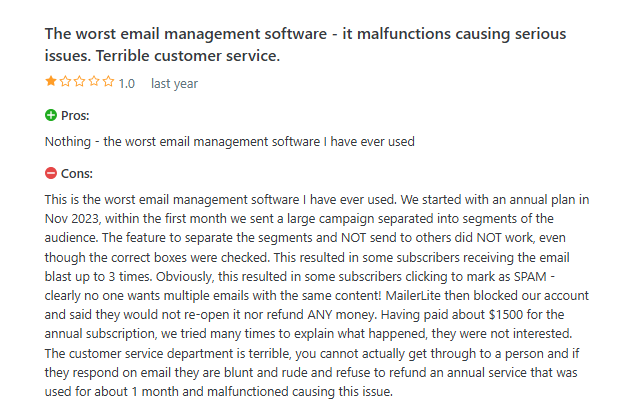Click the fifth rating star
Image resolution: width=625 pixels, height=415 pixels.
(x=107, y=83)
